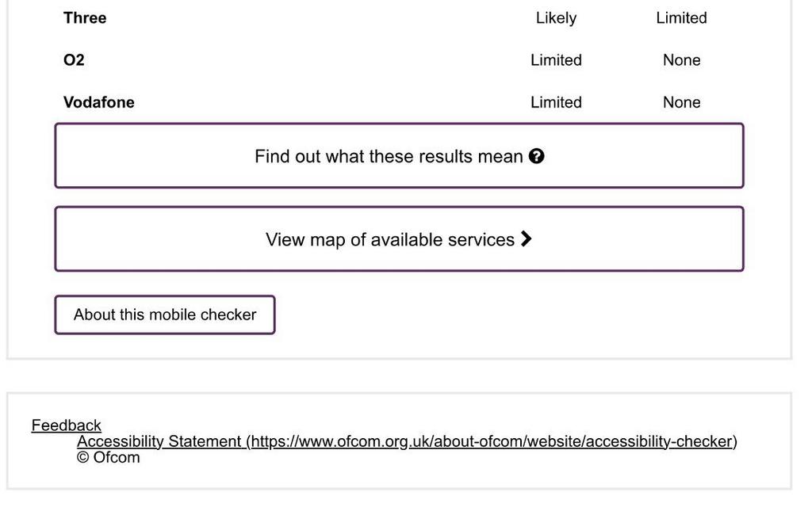Click Vodafone's None coverage result
The height and width of the screenshot is (511, 812).
pyautogui.click(x=681, y=102)
